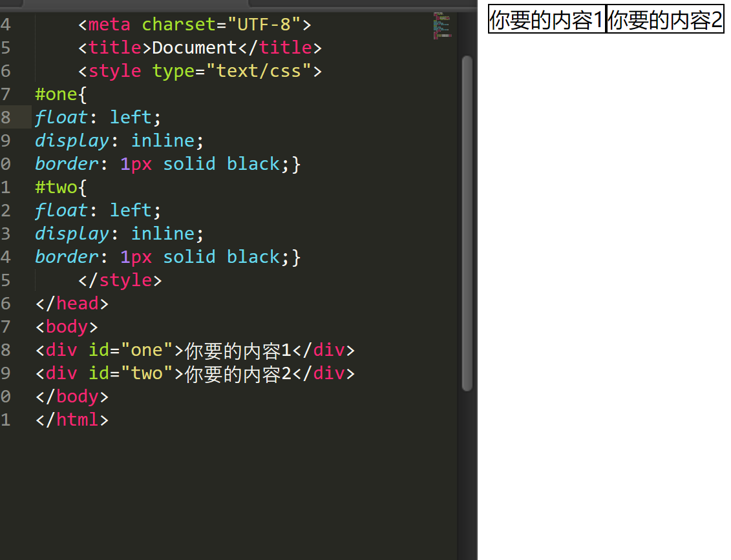731x560 pixels.
Task: Click gutter line number beside <body> tag
Action: pos(6,327)
